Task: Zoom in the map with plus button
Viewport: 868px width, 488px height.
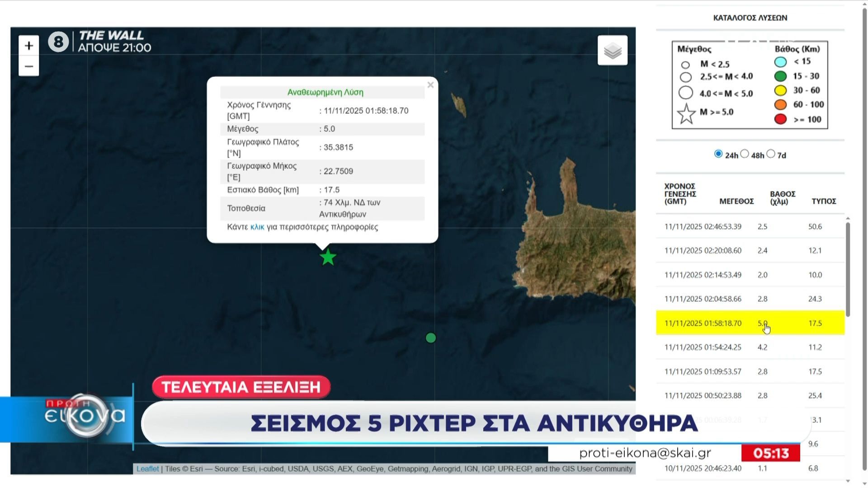Action: pyautogui.click(x=29, y=46)
